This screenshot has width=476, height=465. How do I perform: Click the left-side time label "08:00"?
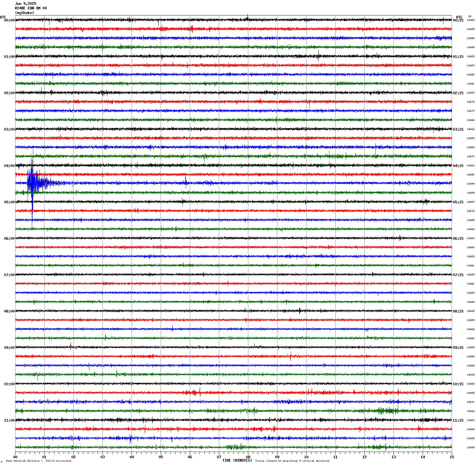click(x=9, y=311)
